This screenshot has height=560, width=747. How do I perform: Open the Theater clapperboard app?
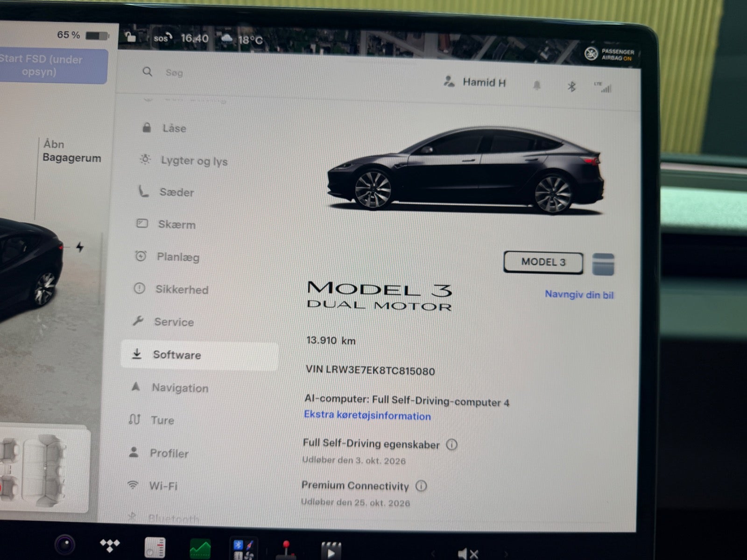click(x=331, y=551)
